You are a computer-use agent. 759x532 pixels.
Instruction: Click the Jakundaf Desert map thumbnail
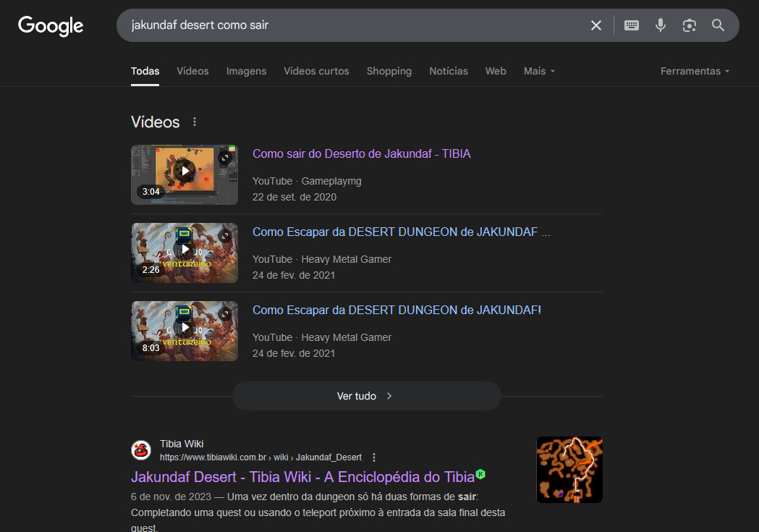(x=569, y=470)
